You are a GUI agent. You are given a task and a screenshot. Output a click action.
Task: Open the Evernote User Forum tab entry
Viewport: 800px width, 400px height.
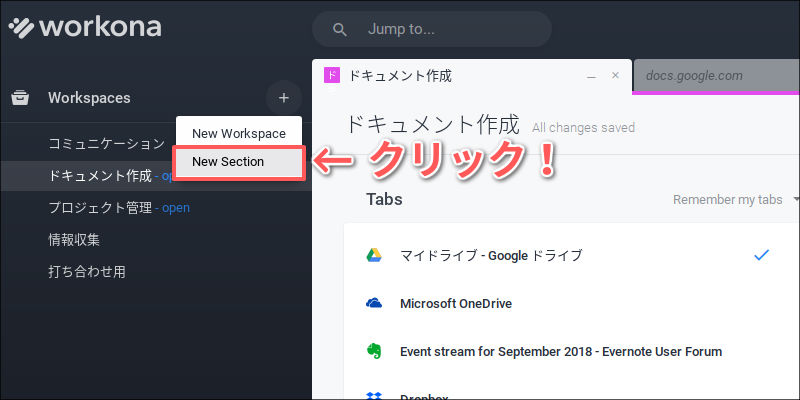click(x=561, y=352)
